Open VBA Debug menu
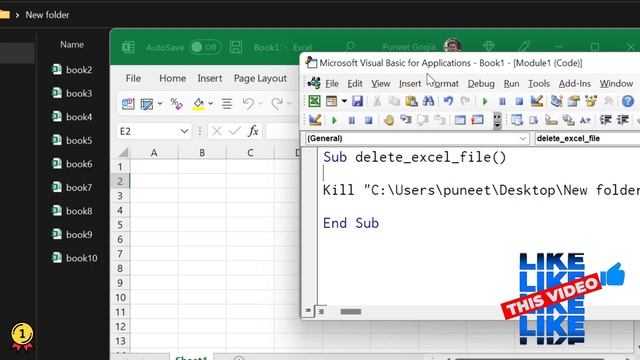640x360 pixels. pos(481,84)
